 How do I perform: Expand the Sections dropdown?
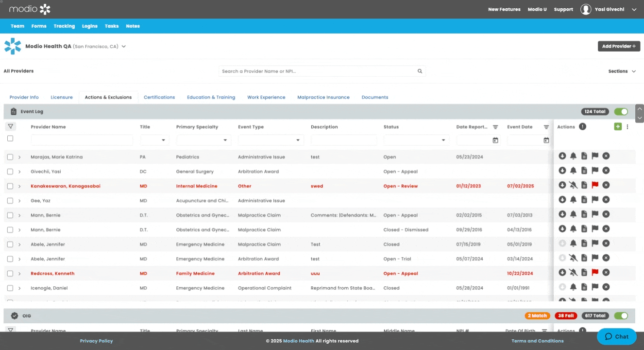622,71
